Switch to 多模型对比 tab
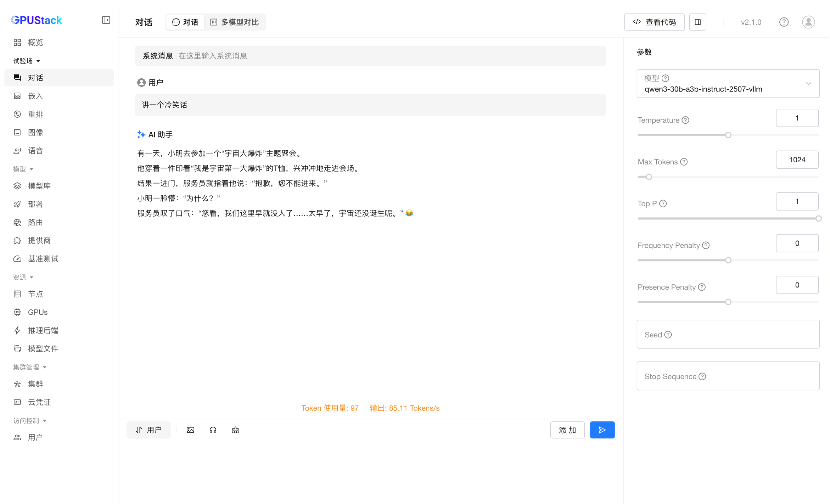This screenshot has width=830, height=504. tap(235, 22)
